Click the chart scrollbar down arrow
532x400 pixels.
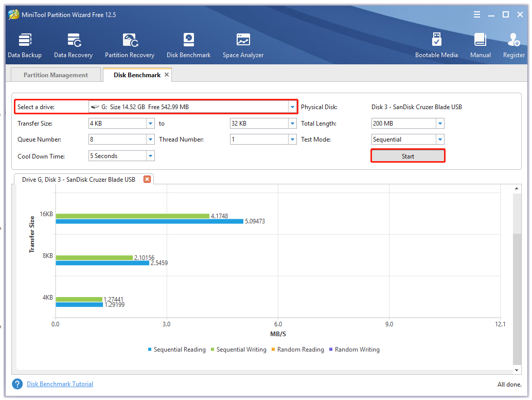pyautogui.click(x=517, y=370)
